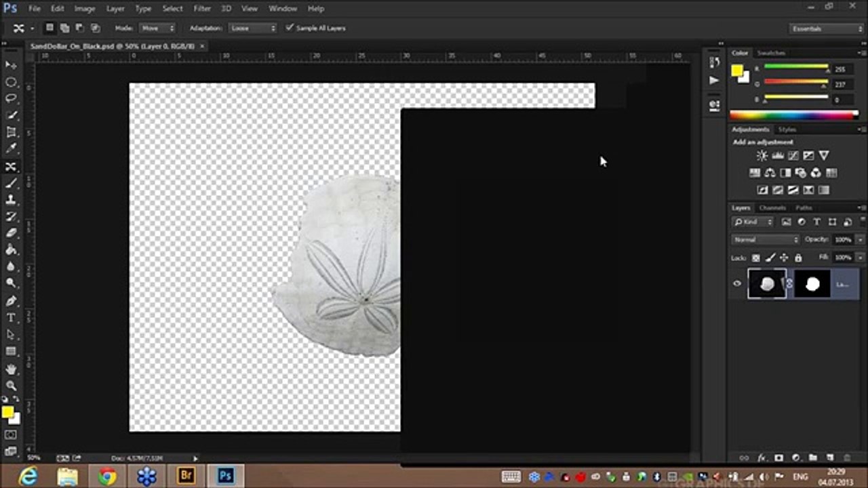Activate the Eyedropper tool
The width and height of the screenshot is (868, 488).
pyautogui.click(x=11, y=148)
